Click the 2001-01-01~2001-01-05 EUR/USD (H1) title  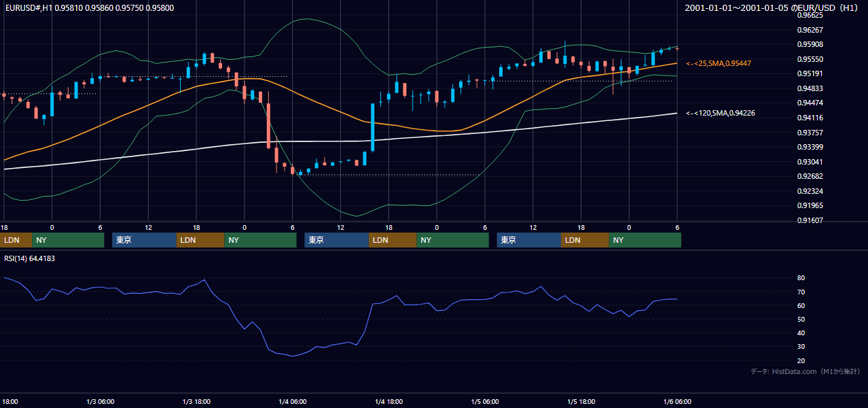(773, 7)
